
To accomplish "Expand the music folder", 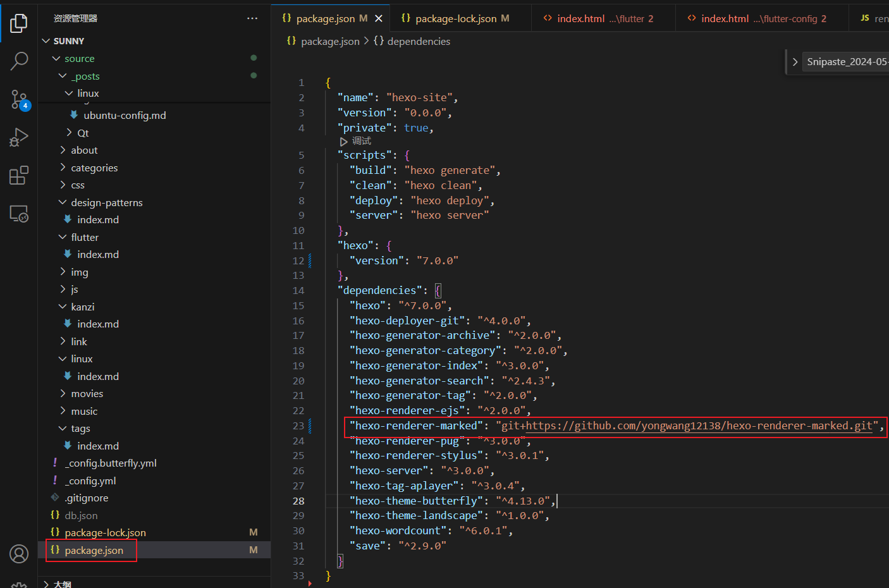I will coord(63,411).
